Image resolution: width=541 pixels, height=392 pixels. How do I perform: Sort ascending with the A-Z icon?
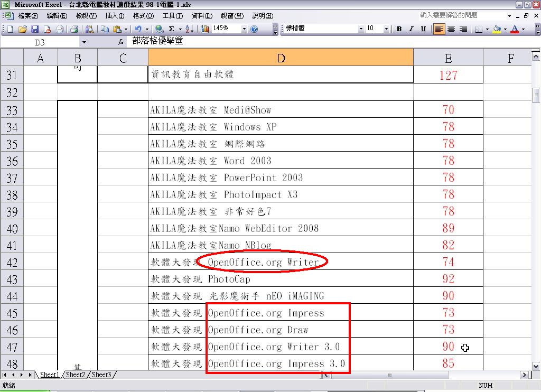[x=189, y=30]
